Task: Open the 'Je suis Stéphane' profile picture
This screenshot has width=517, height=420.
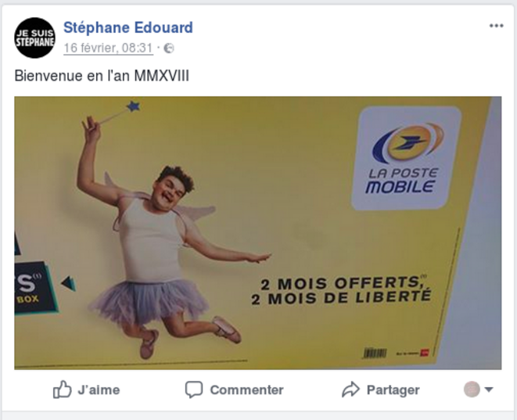Action: point(34,38)
